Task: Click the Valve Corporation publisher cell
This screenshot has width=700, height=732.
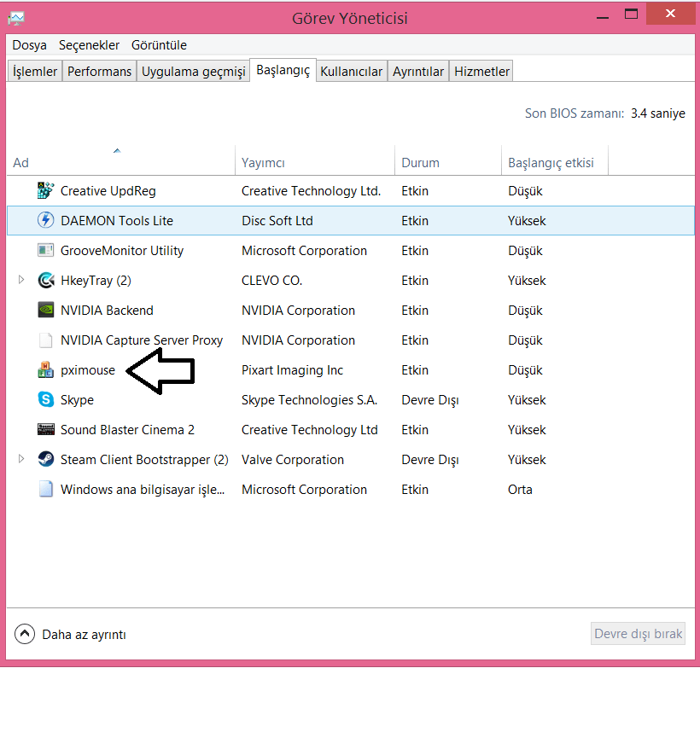Action: pyautogui.click(x=293, y=460)
